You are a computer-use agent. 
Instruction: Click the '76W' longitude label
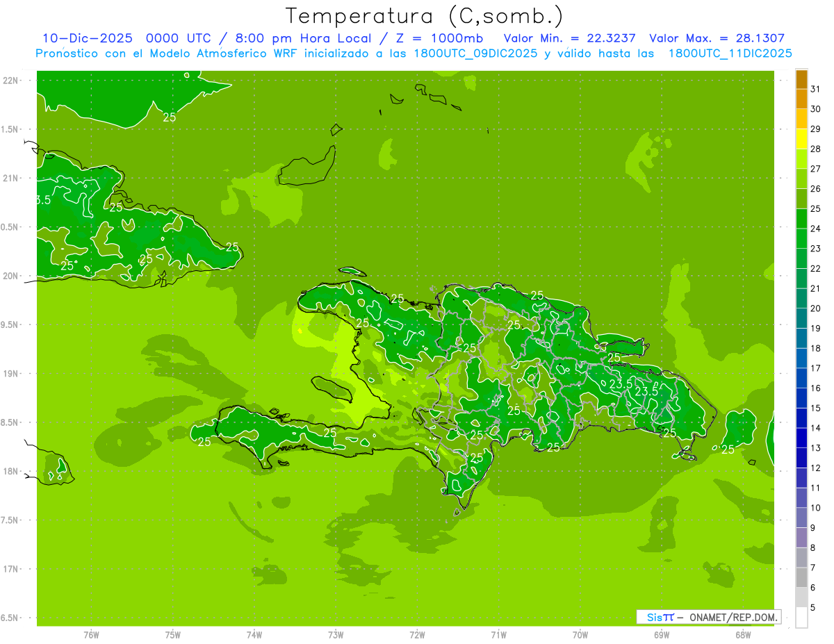click(x=91, y=634)
